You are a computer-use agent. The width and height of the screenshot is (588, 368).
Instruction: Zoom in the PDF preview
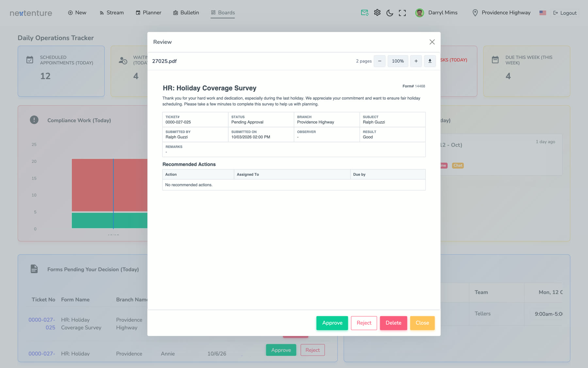[416, 61]
